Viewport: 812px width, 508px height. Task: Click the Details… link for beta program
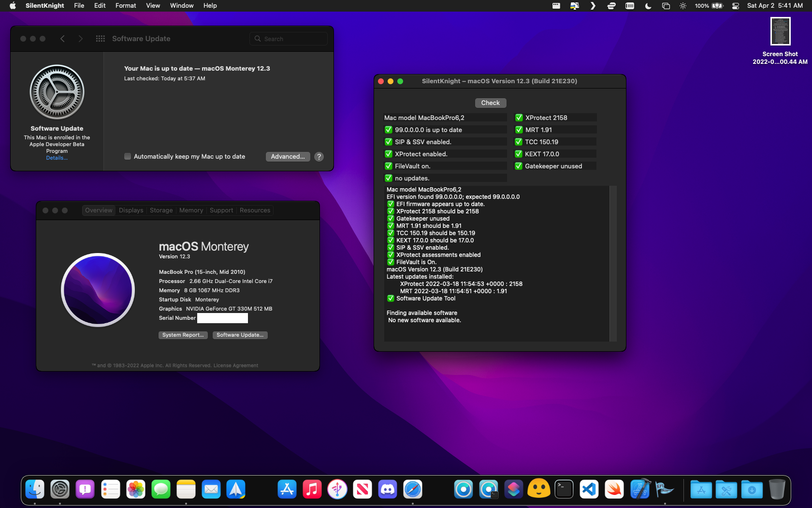[57, 158]
